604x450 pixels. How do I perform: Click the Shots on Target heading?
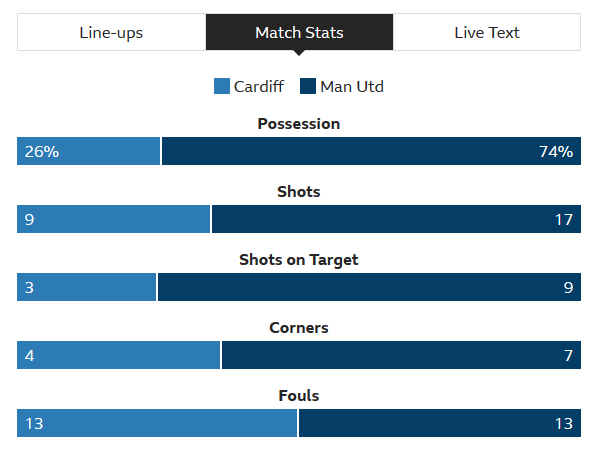click(299, 260)
